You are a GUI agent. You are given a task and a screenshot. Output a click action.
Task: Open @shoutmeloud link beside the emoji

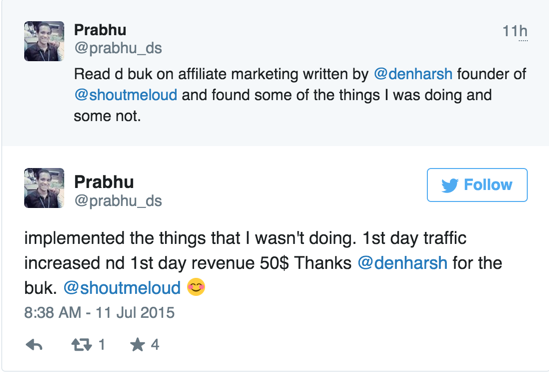[122, 288]
